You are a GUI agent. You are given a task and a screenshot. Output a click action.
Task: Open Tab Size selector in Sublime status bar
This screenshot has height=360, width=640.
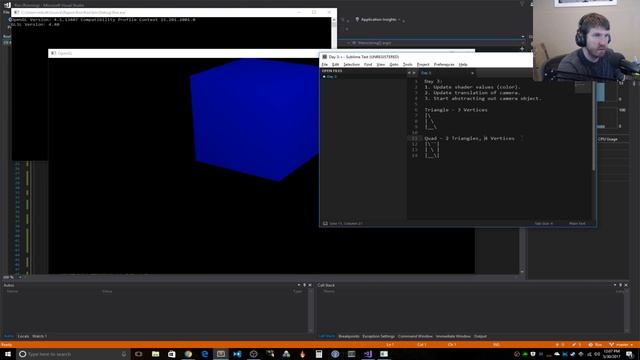(544, 224)
